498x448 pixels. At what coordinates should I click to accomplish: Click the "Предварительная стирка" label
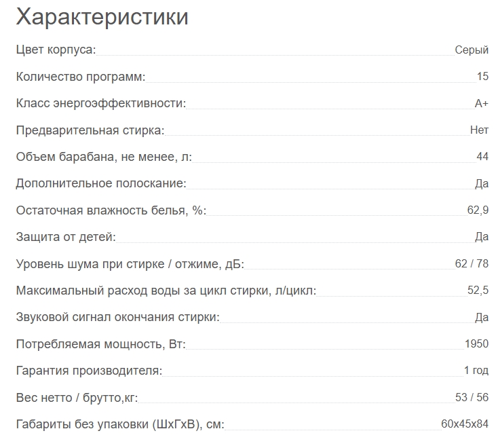click(x=90, y=130)
